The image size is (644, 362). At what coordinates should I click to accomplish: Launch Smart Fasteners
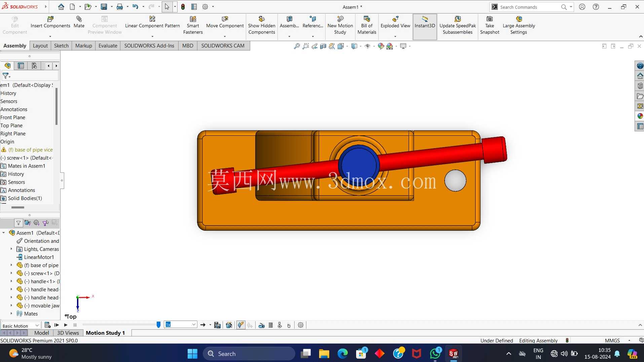coord(193,25)
